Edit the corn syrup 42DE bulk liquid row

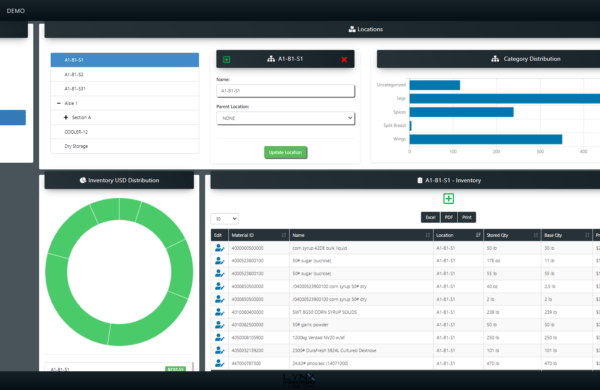click(x=219, y=248)
